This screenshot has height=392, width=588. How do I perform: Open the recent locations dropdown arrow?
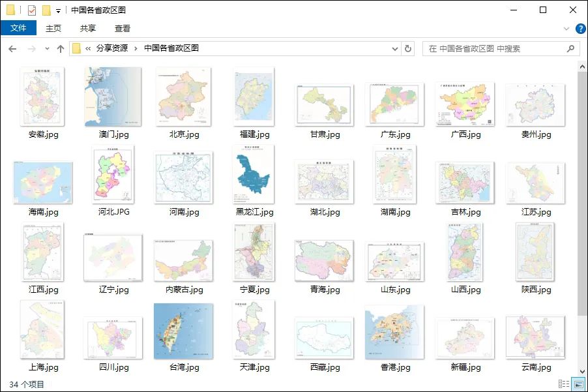point(47,49)
